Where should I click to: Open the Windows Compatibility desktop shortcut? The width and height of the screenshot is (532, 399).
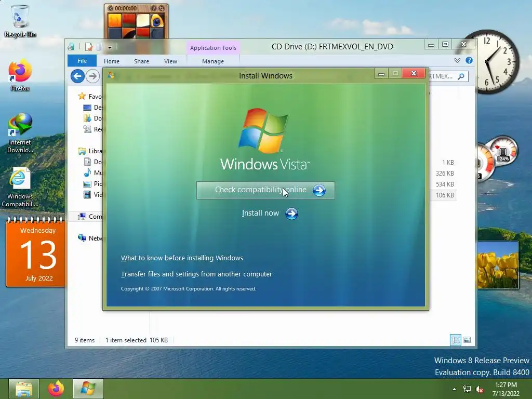[x=20, y=187]
